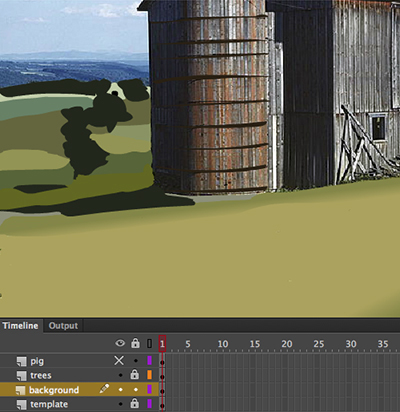Click the trees layer page icon
Viewport: 400px width, 412px height.
[x=22, y=376]
